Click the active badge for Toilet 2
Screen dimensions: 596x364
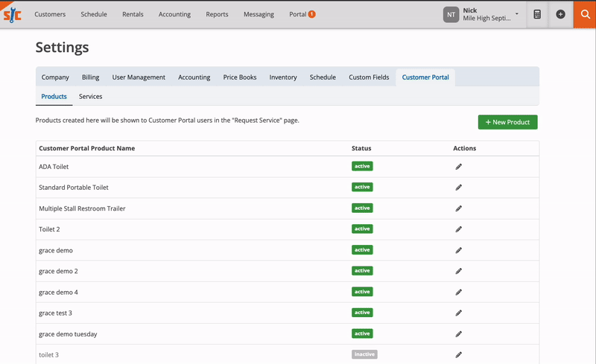(x=362, y=229)
